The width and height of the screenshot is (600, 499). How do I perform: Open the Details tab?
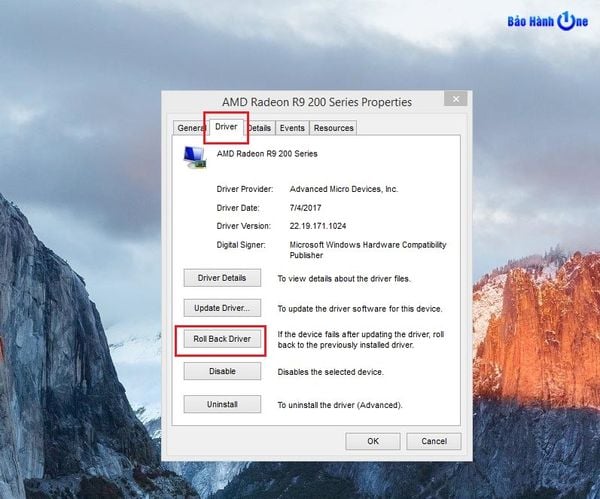pyautogui.click(x=260, y=128)
